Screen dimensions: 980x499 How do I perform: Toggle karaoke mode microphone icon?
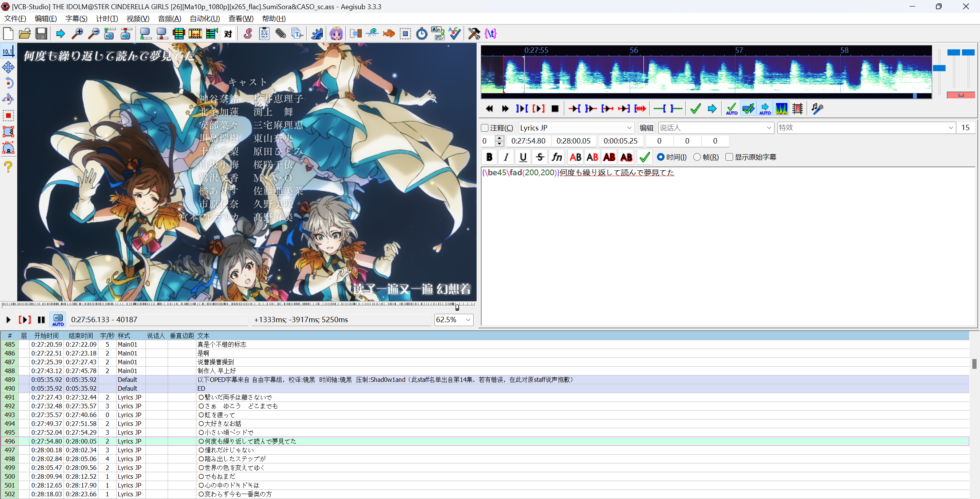(817, 109)
